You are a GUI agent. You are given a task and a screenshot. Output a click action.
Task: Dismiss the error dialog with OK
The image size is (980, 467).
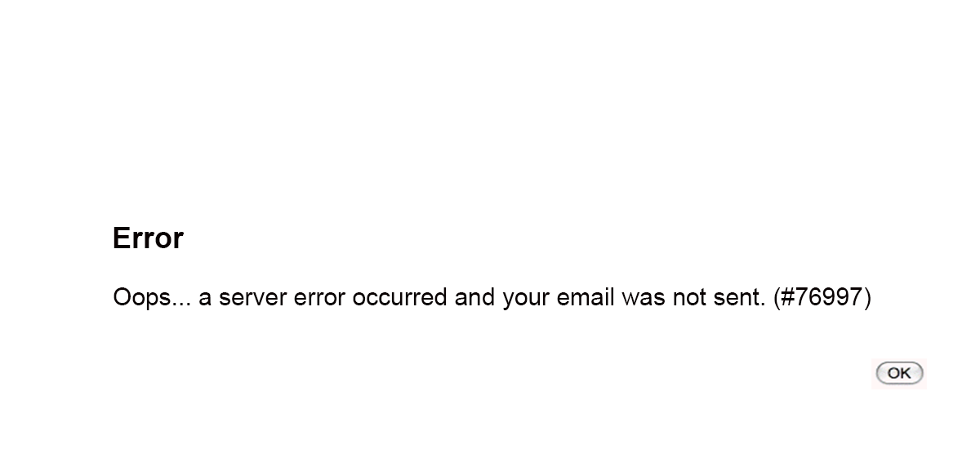(899, 373)
